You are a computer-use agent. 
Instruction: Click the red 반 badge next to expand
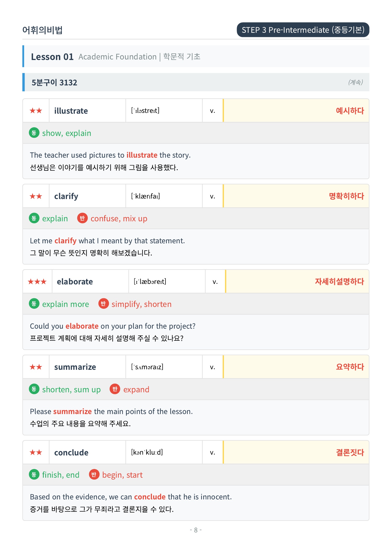(115, 389)
